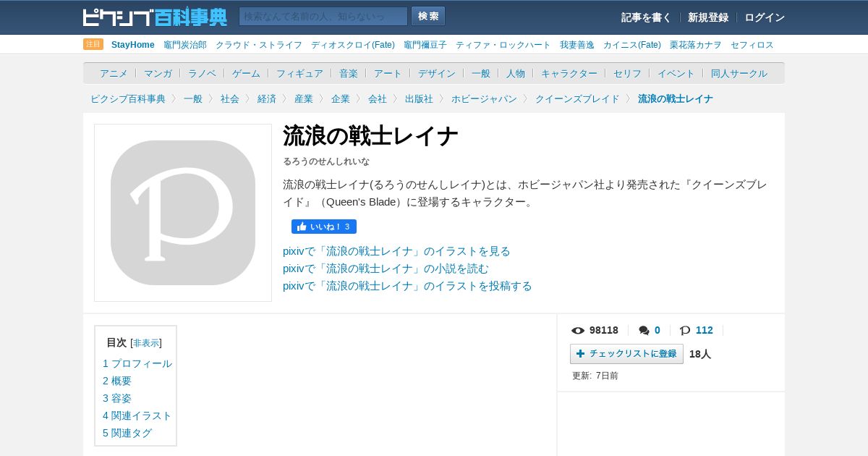Click チェックリストに登録 button

tap(626, 354)
